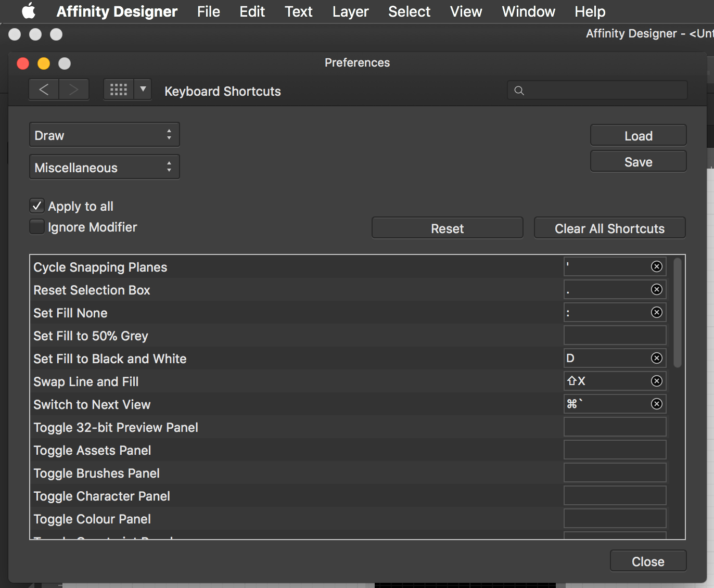Go forward in Preferences navigation
The height and width of the screenshot is (588, 714).
[x=74, y=90]
